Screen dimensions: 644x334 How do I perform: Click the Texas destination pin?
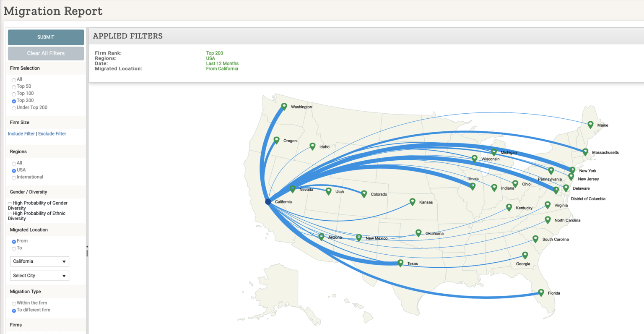coord(400,263)
